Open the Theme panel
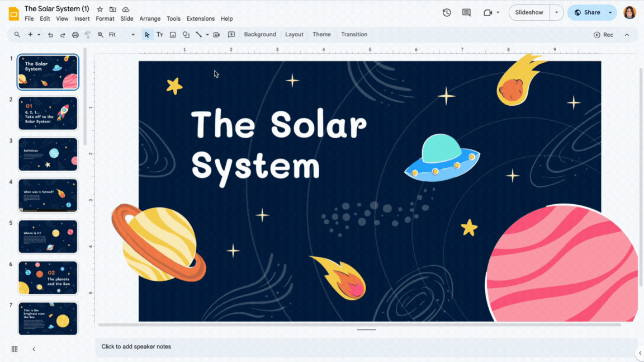644x362 pixels. (x=321, y=35)
